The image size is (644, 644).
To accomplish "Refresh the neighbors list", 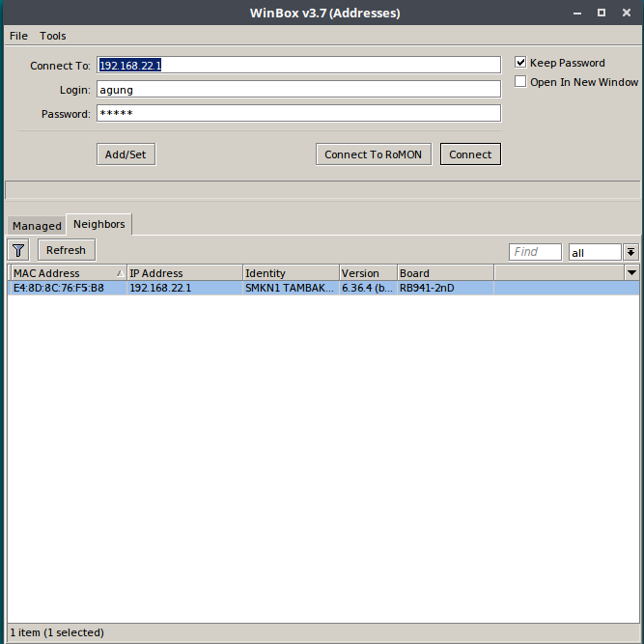I will pyautogui.click(x=66, y=250).
